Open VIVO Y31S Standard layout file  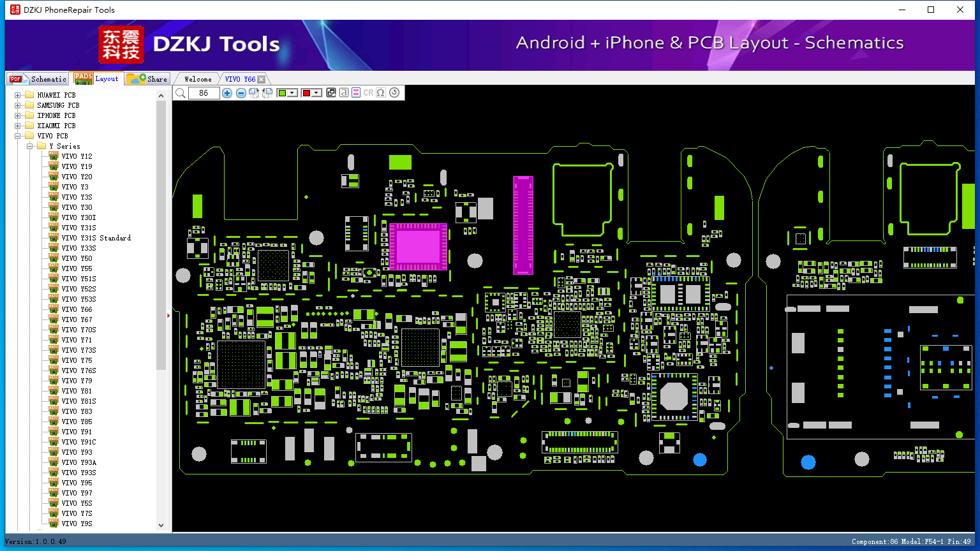pyautogui.click(x=96, y=238)
